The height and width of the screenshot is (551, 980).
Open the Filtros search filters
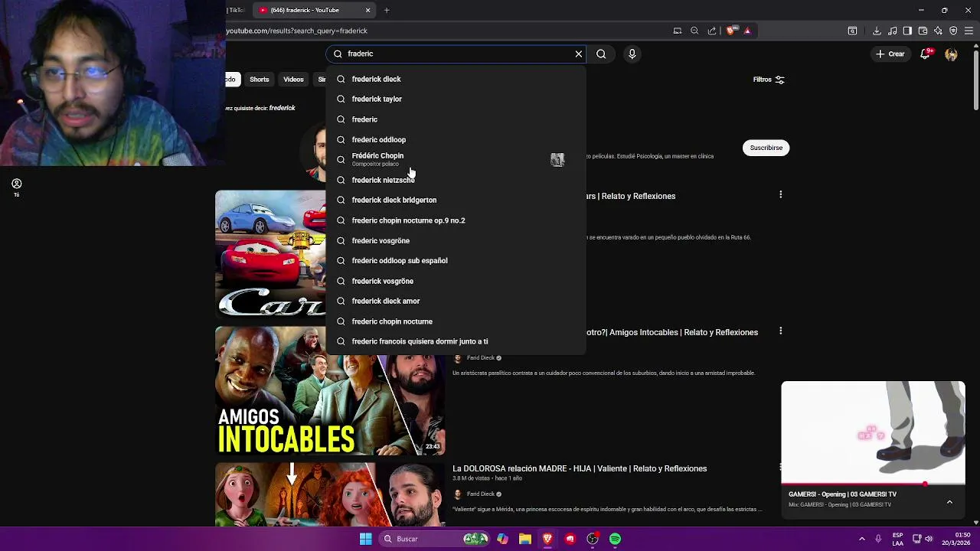tap(769, 80)
